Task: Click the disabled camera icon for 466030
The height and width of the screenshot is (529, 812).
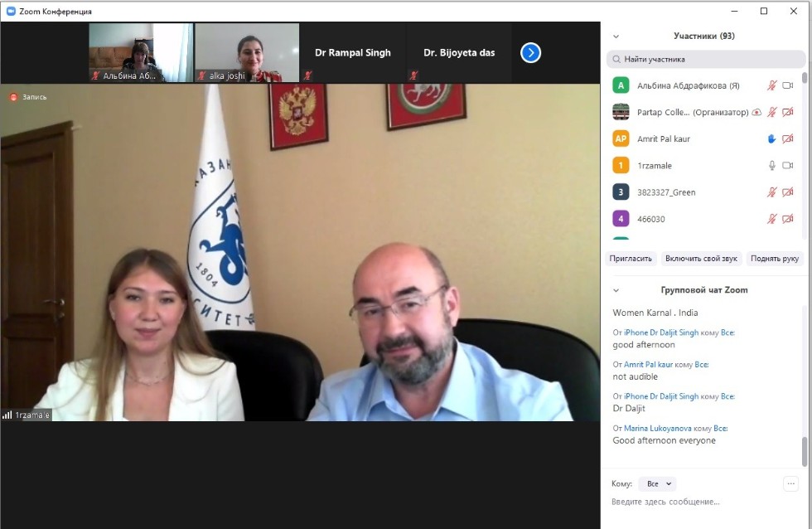Action: coord(788,219)
